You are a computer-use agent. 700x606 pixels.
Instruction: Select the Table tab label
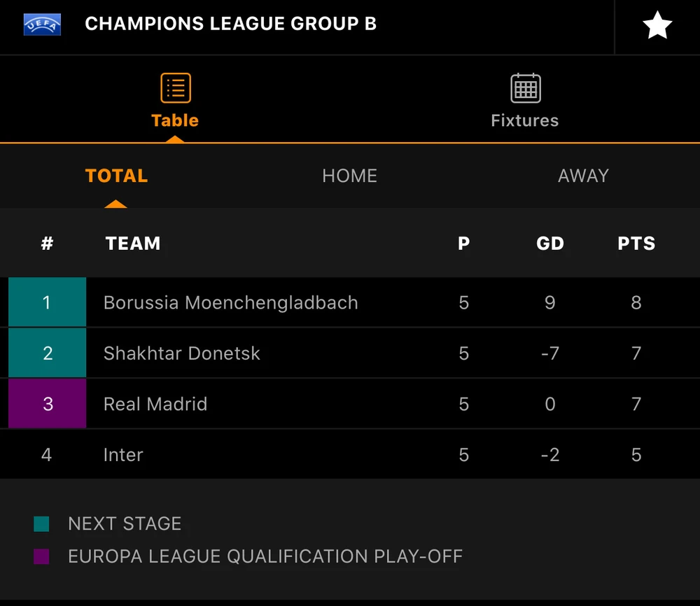pyautogui.click(x=175, y=120)
